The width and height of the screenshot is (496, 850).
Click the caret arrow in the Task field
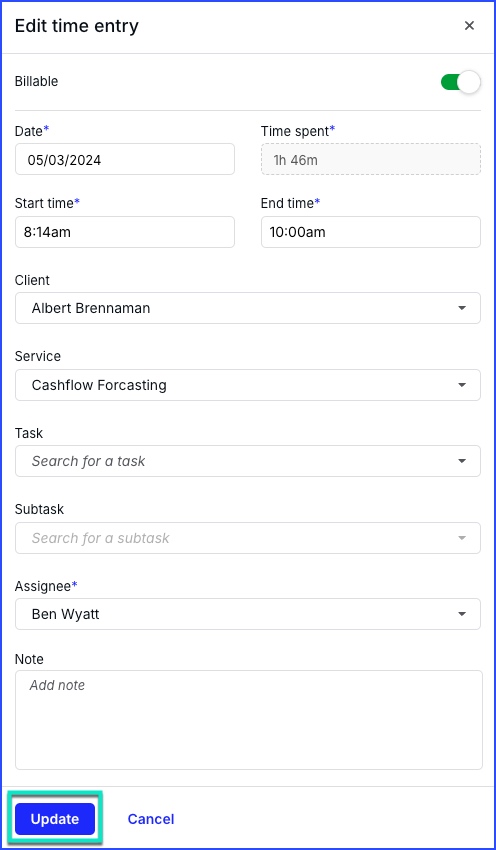point(462,461)
